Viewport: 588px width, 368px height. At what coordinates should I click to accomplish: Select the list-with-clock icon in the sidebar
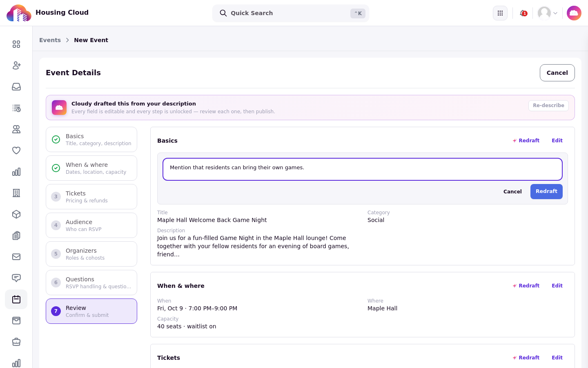click(x=16, y=108)
